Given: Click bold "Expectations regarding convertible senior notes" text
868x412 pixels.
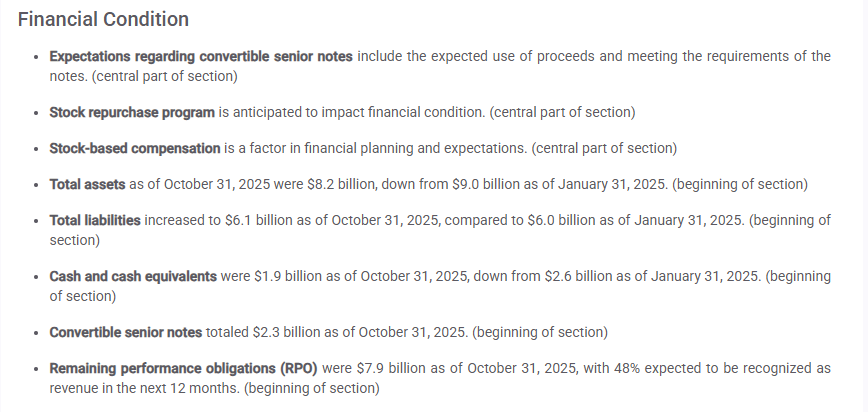Looking at the screenshot, I should [x=200, y=56].
